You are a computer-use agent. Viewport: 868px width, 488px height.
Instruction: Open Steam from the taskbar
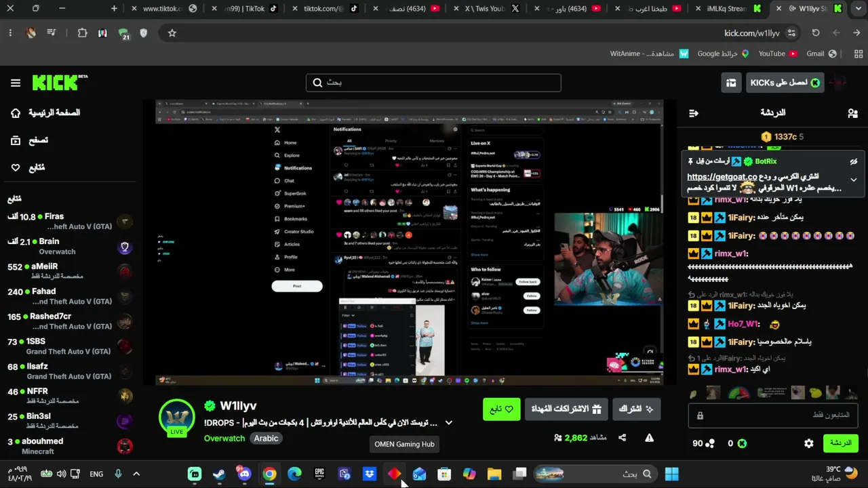pyautogui.click(x=219, y=474)
